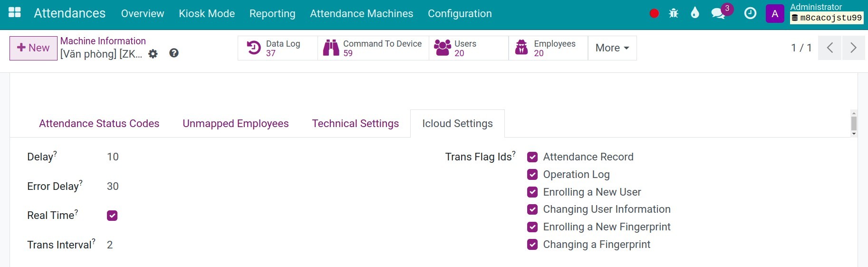Select the Icloud Settings tab
Viewport: 868px width, 267px height.
(457, 124)
